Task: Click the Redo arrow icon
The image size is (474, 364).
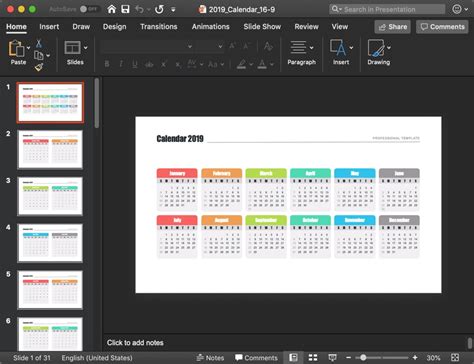Action: coord(159,9)
